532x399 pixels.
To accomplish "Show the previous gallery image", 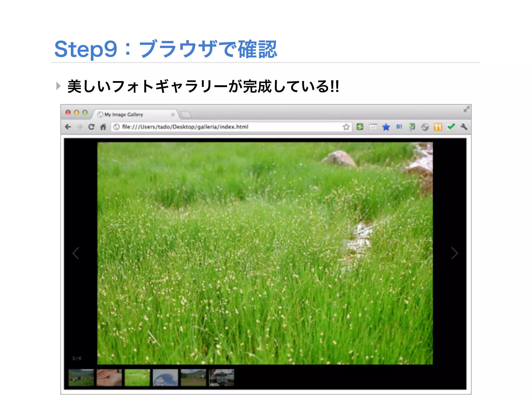I will tap(76, 253).
